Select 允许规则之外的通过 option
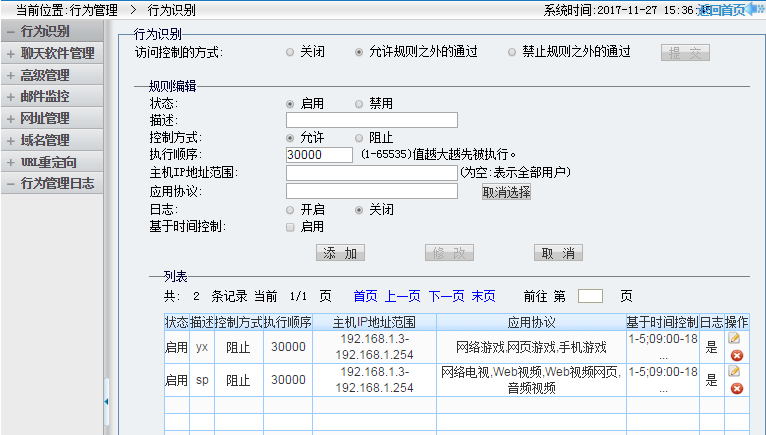Image resolution: width=766 pixels, height=435 pixels. 359,52
